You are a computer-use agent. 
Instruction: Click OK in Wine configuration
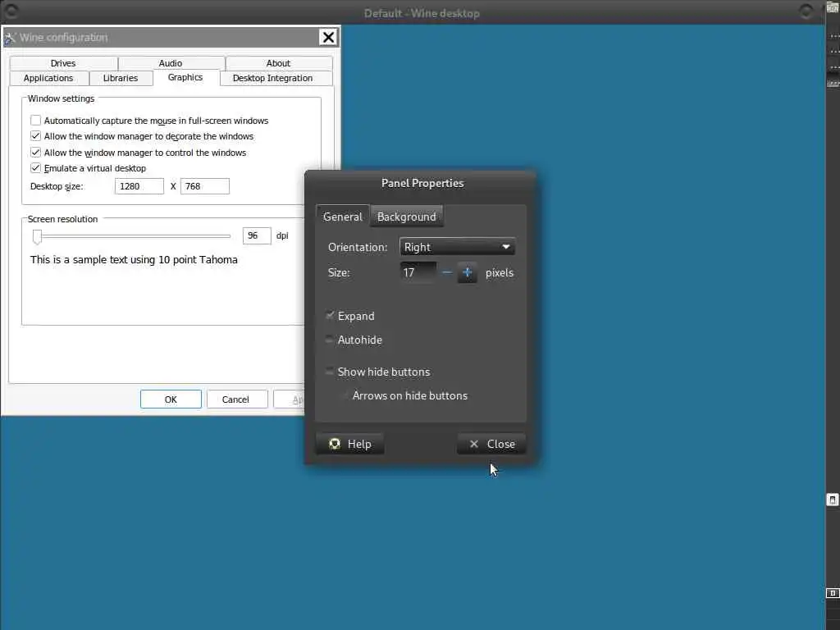point(171,399)
